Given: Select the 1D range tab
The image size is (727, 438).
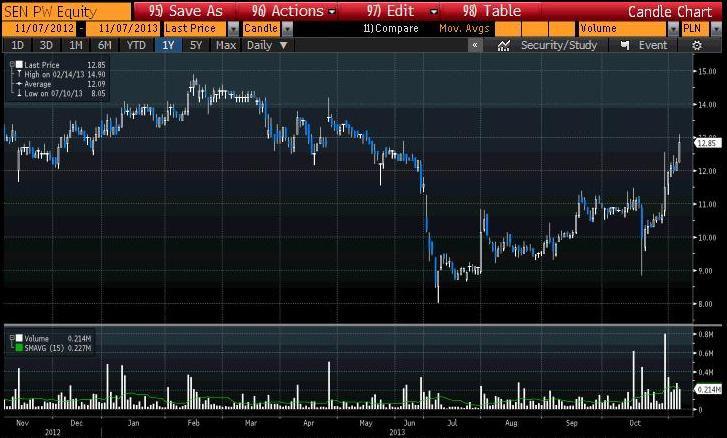Looking at the screenshot, I should pyautogui.click(x=17, y=45).
